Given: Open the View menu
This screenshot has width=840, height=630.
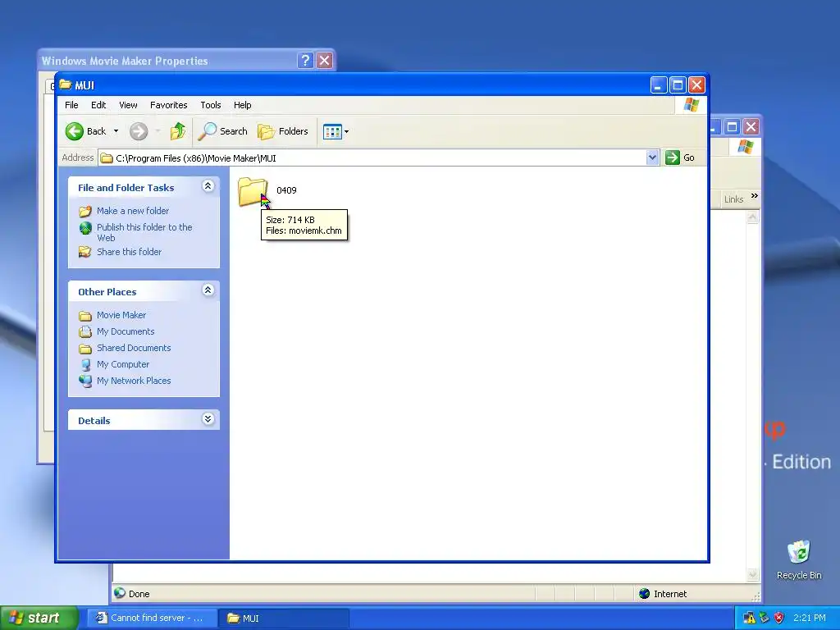Looking at the screenshot, I should (128, 105).
